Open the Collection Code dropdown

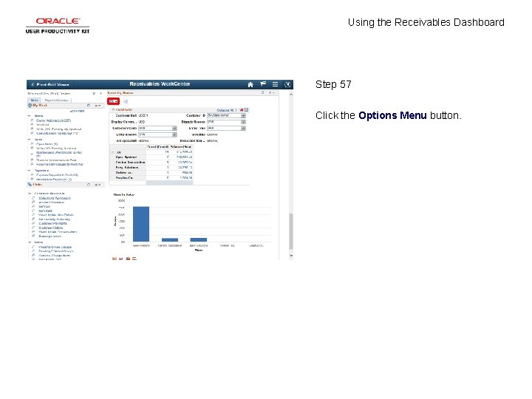click(x=158, y=129)
